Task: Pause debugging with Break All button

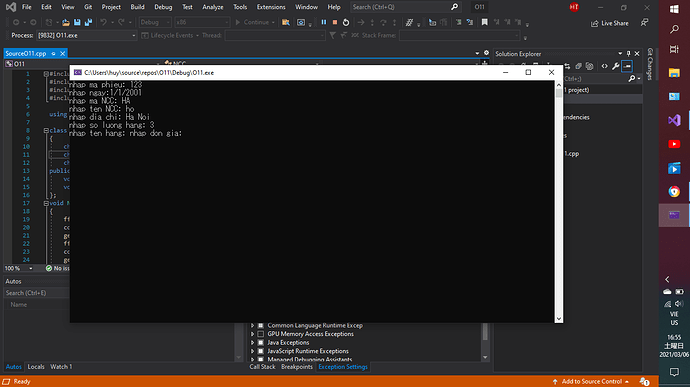Action: tap(324, 22)
